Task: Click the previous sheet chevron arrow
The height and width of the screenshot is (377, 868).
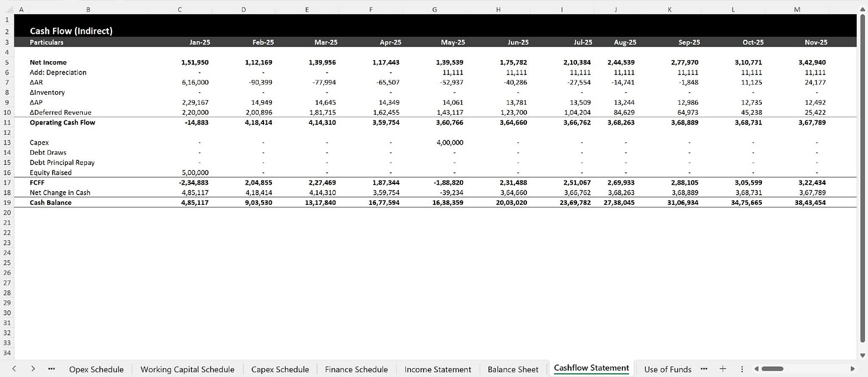Action: click(14, 369)
